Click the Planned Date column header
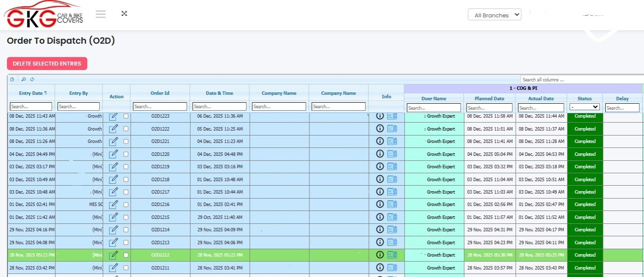Viewport: 644px width, 277px height. (489, 98)
